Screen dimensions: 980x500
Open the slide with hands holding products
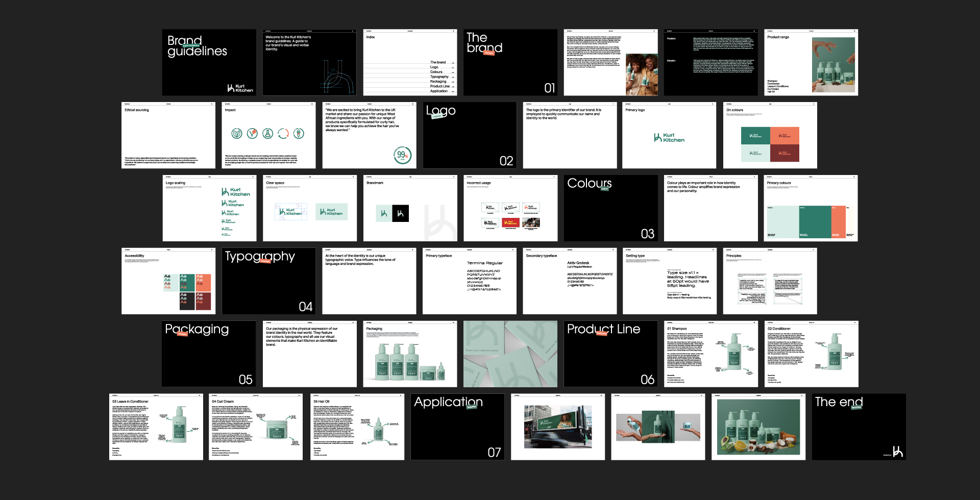(658, 427)
